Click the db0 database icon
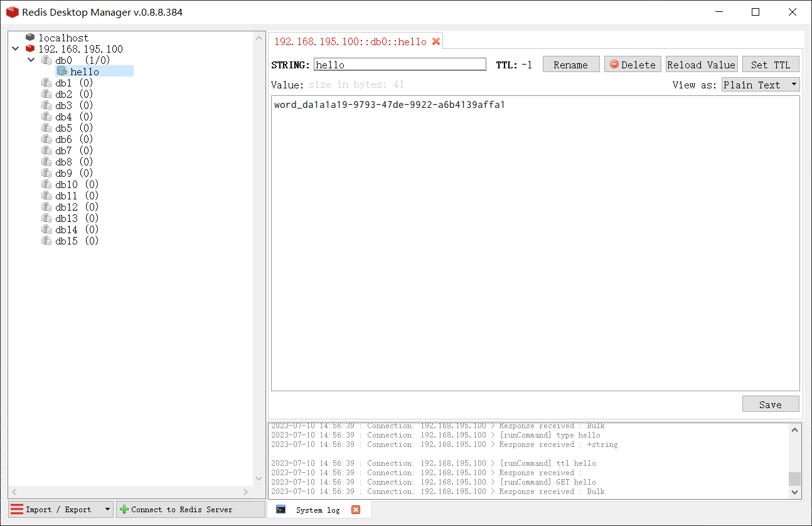 46,60
